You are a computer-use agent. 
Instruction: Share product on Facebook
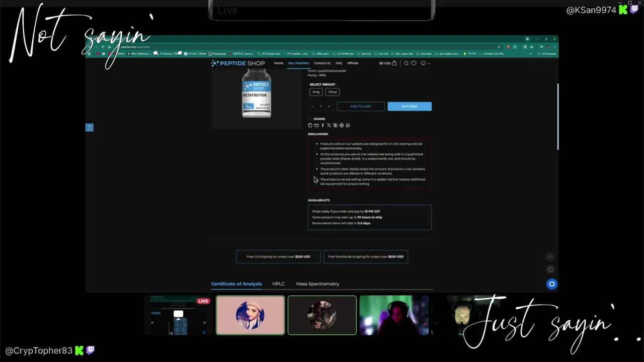[x=323, y=125]
